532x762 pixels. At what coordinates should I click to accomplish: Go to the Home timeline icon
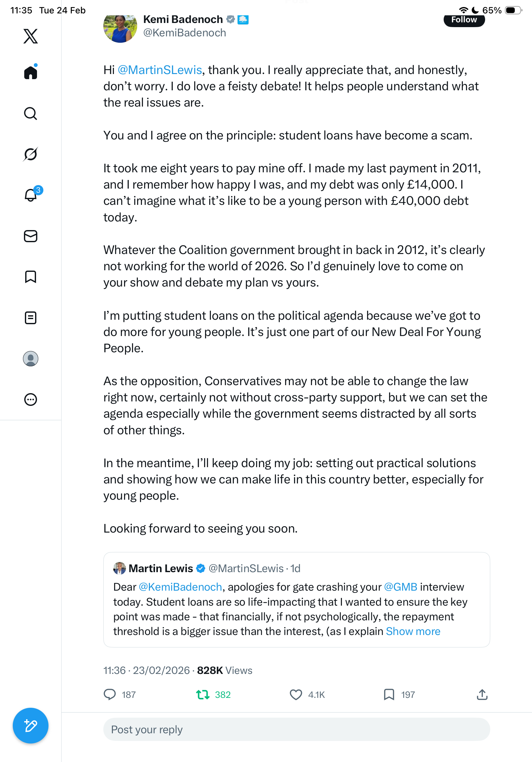31,72
